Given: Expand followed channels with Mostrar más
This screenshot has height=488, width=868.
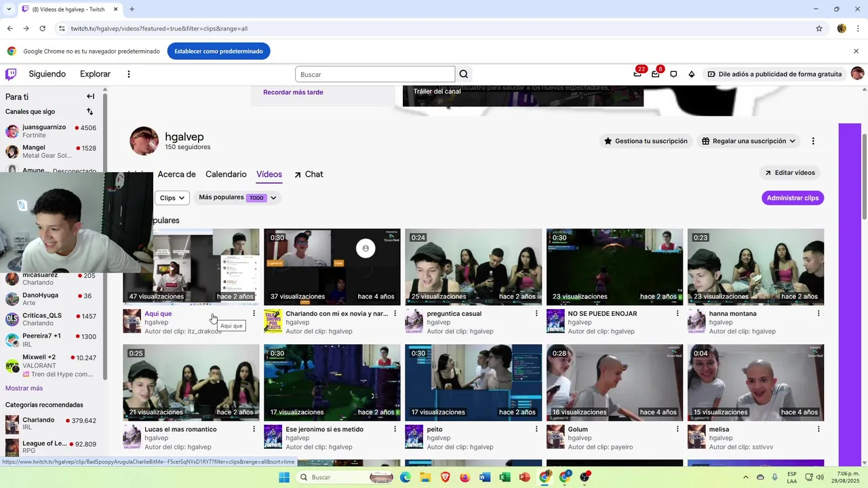Looking at the screenshot, I should 24,388.
